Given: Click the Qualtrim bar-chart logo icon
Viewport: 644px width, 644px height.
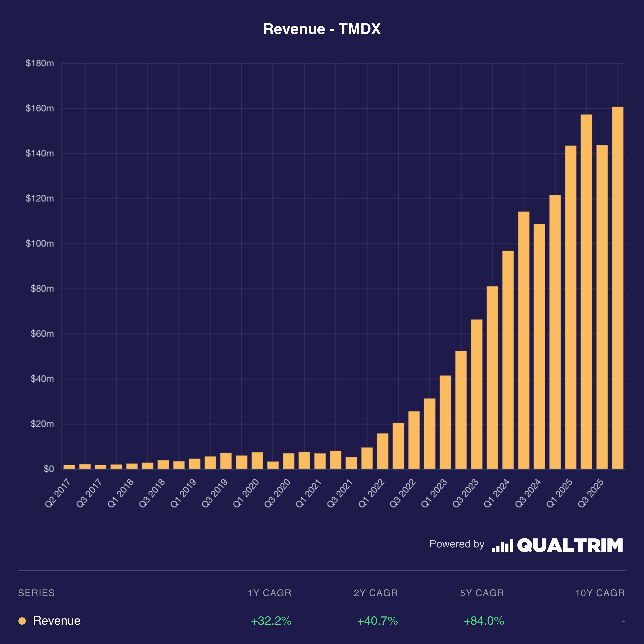Looking at the screenshot, I should 502,546.
